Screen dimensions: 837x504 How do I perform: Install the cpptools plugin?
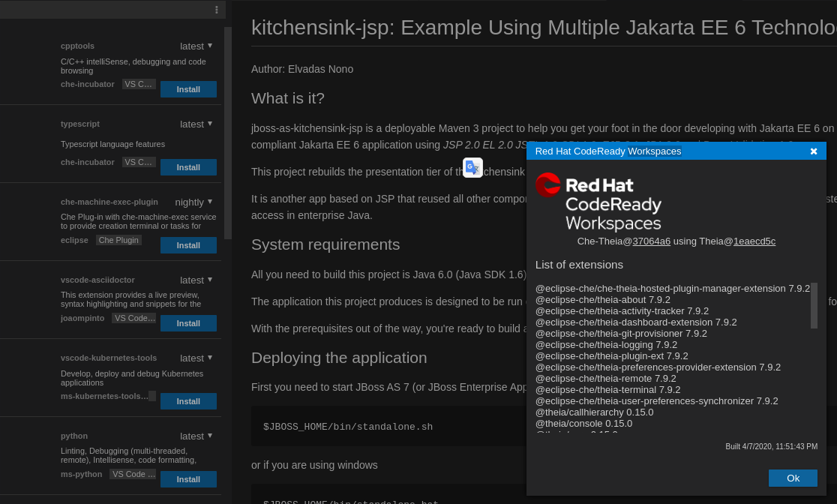188,89
